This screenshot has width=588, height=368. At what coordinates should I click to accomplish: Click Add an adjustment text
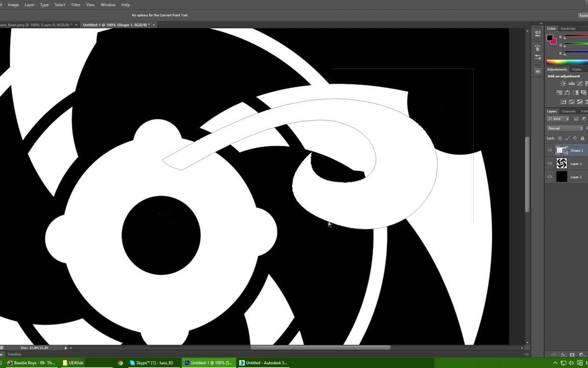coord(563,76)
